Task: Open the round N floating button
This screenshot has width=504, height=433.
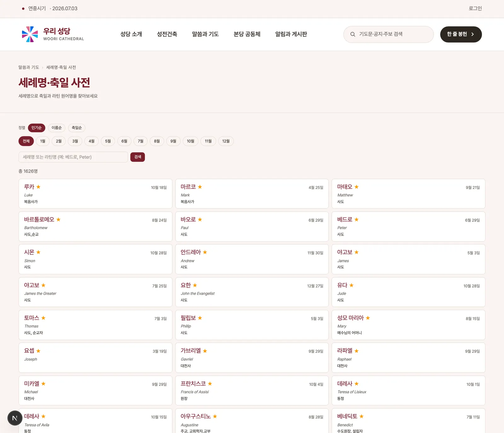Action: click(x=15, y=418)
